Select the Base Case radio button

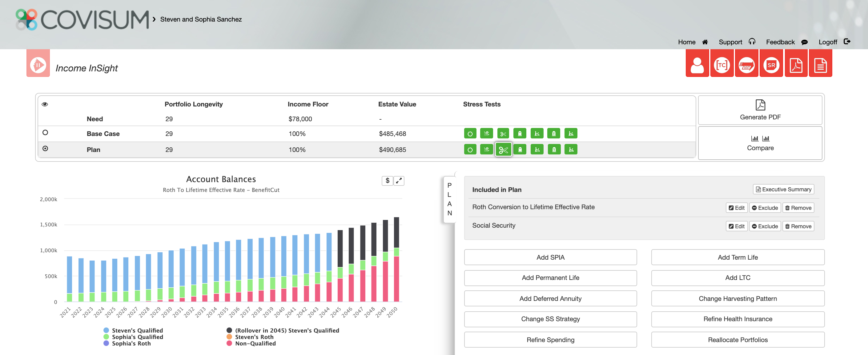click(45, 133)
